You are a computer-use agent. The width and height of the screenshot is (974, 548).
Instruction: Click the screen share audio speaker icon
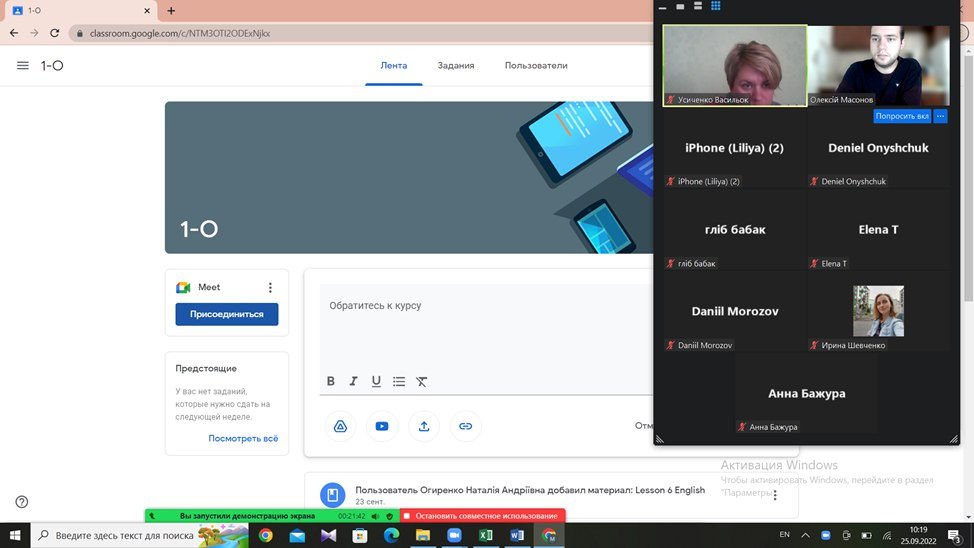tap(375, 516)
